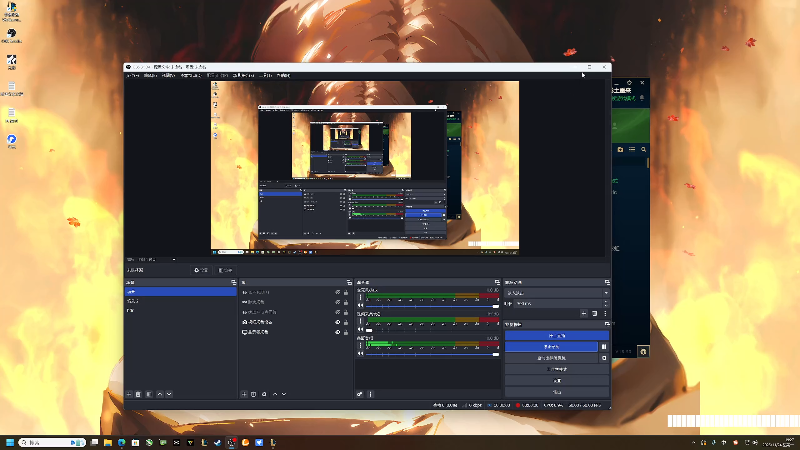Remove scene transition with trash icon

point(594,314)
